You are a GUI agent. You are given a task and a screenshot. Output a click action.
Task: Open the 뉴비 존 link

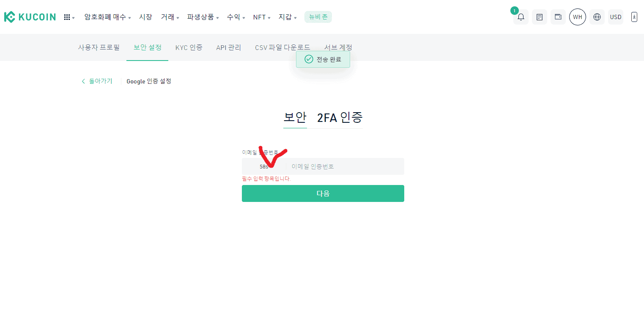[318, 17]
